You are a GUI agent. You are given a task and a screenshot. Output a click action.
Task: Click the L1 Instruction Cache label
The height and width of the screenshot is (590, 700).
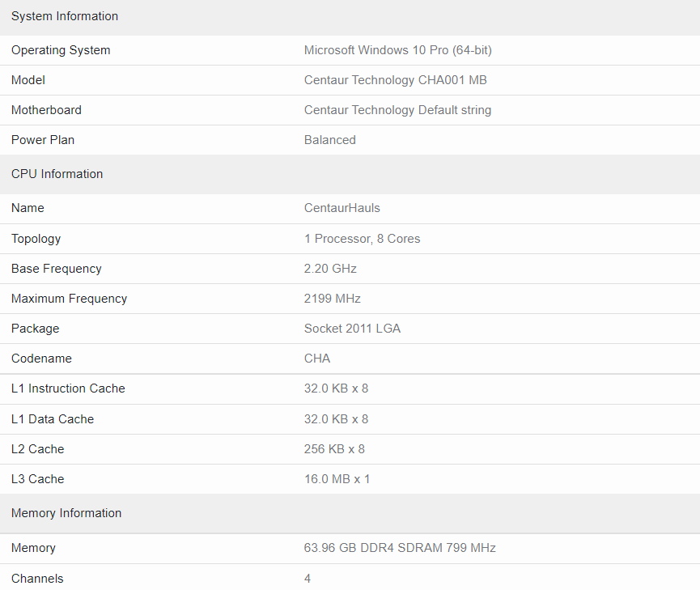(x=68, y=388)
